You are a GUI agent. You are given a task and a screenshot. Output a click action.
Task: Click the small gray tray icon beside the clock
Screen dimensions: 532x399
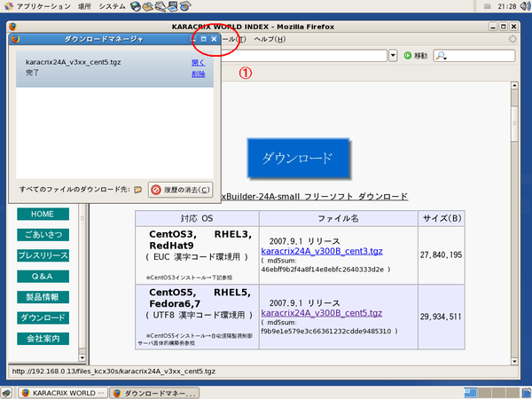click(487, 6)
